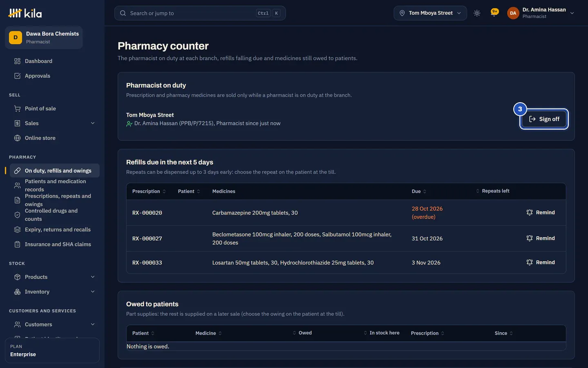The width and height of the screenshot is (588, 368).
Task: Click the Insurance and SHA claims clipboard icon
Action: point(17,244)
